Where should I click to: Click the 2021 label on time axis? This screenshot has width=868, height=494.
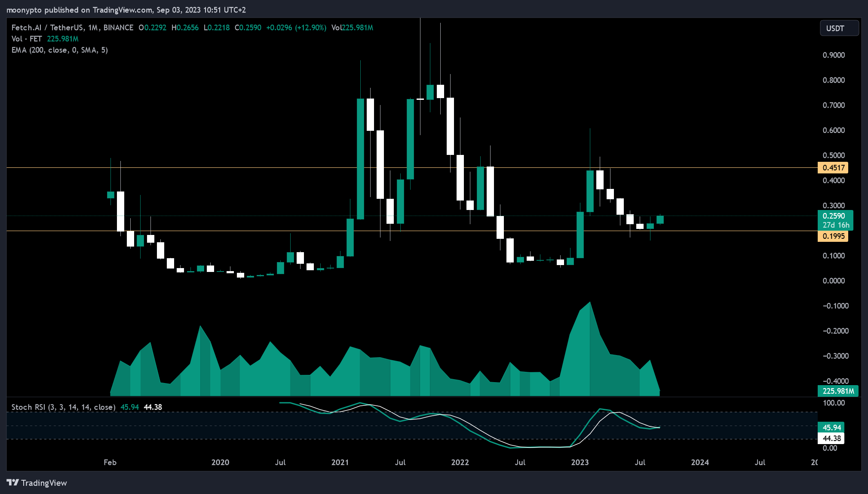tap(340, 462)
